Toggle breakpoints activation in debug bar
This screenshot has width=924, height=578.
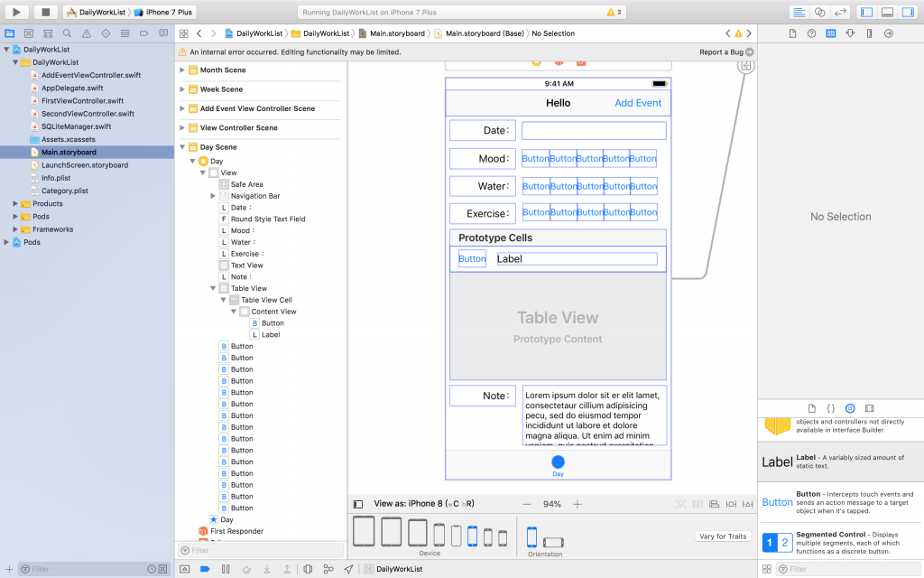205,569
